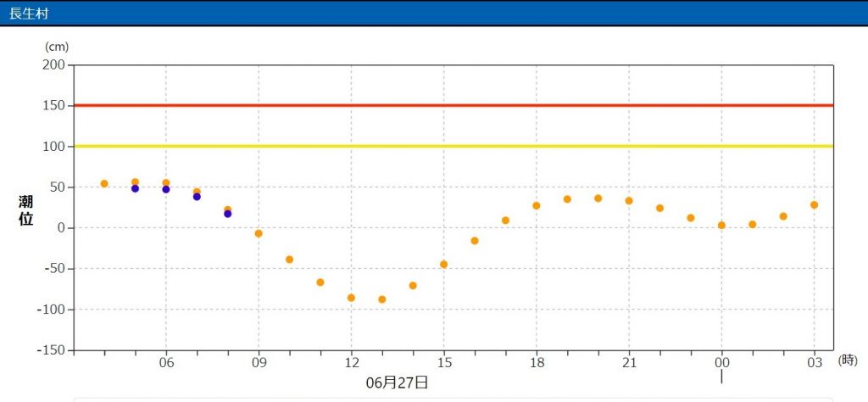This screenshot has width=868, height=402.
Task: Select the orange point at 03 o'clock next day
Action: [815, 205]
